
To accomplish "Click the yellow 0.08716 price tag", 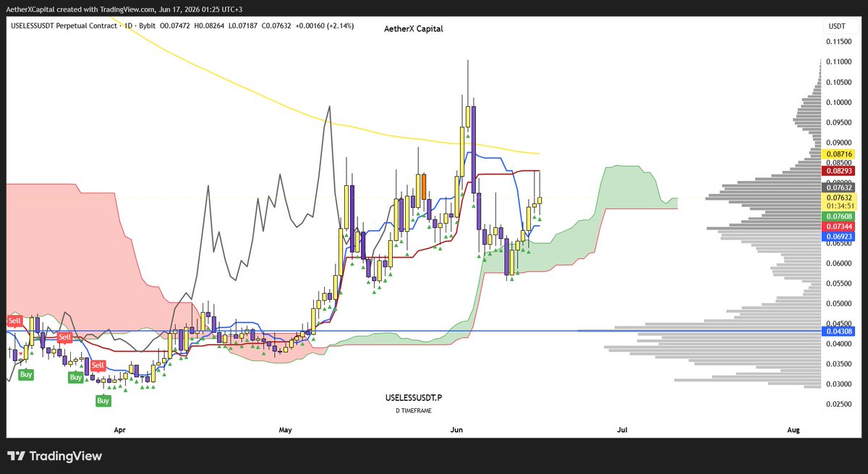I will point(840,155).
